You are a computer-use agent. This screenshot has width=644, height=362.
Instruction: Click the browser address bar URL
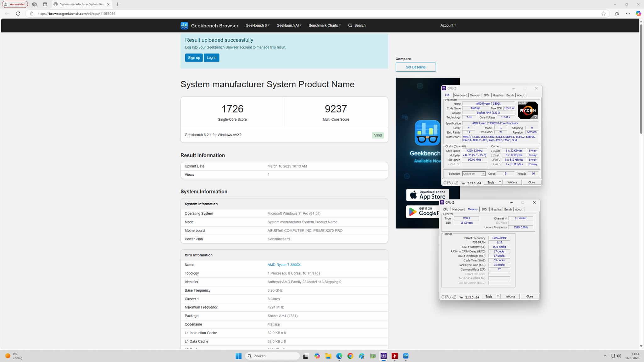click(x=76, y=14)
